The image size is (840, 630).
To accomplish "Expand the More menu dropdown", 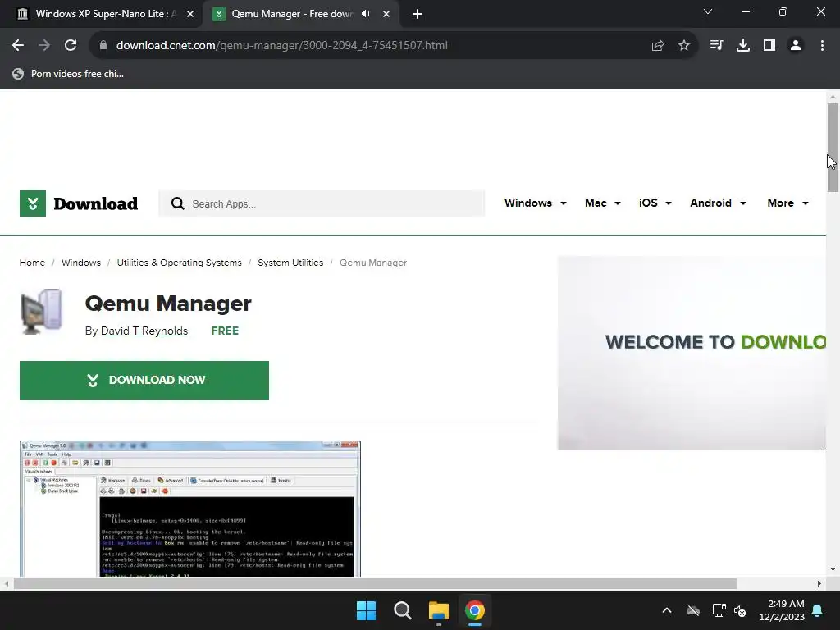I will [787, 203].
